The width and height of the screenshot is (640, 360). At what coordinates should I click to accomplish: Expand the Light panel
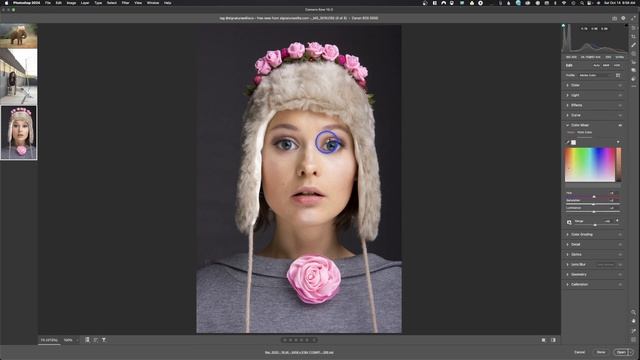click(568, 95)
